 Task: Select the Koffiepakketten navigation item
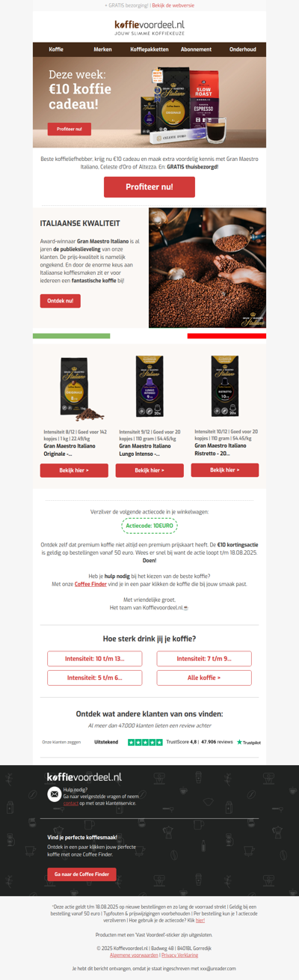(149, 49)
